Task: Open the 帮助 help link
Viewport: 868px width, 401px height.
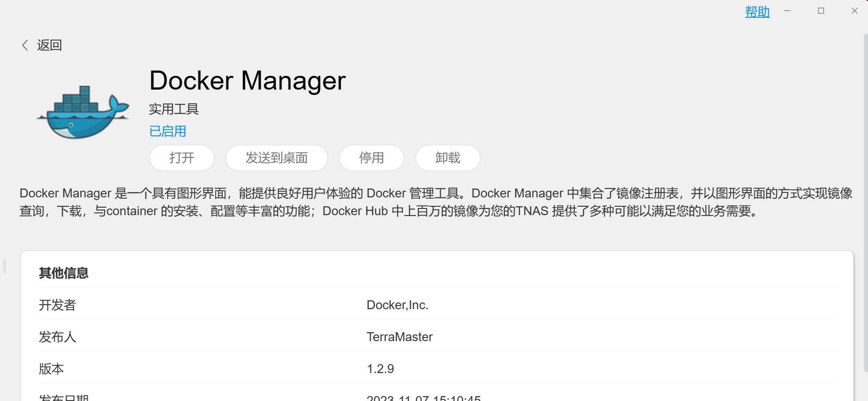Action: point(758,12)
